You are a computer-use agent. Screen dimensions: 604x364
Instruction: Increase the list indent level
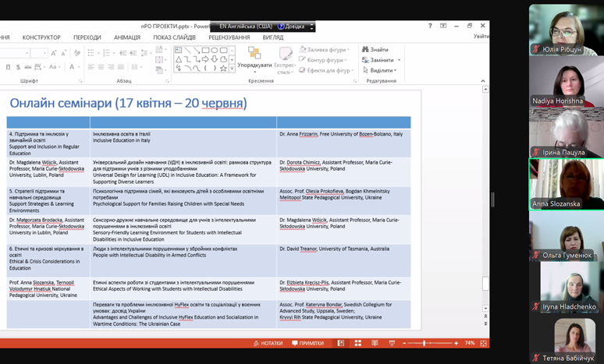[x=133, y=53]
